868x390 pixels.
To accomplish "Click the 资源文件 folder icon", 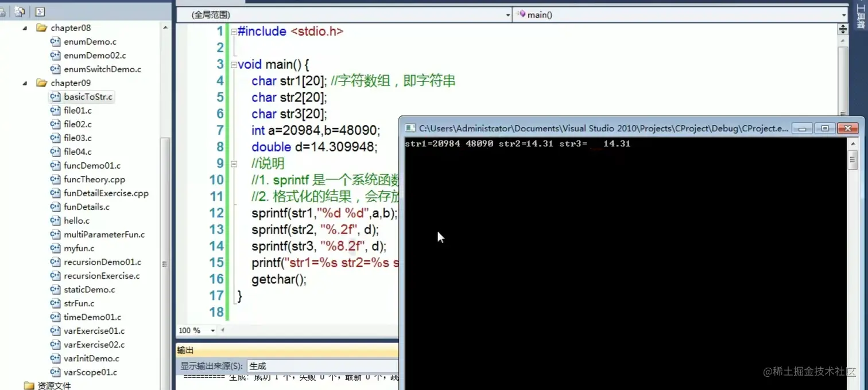I will point(29,385).
